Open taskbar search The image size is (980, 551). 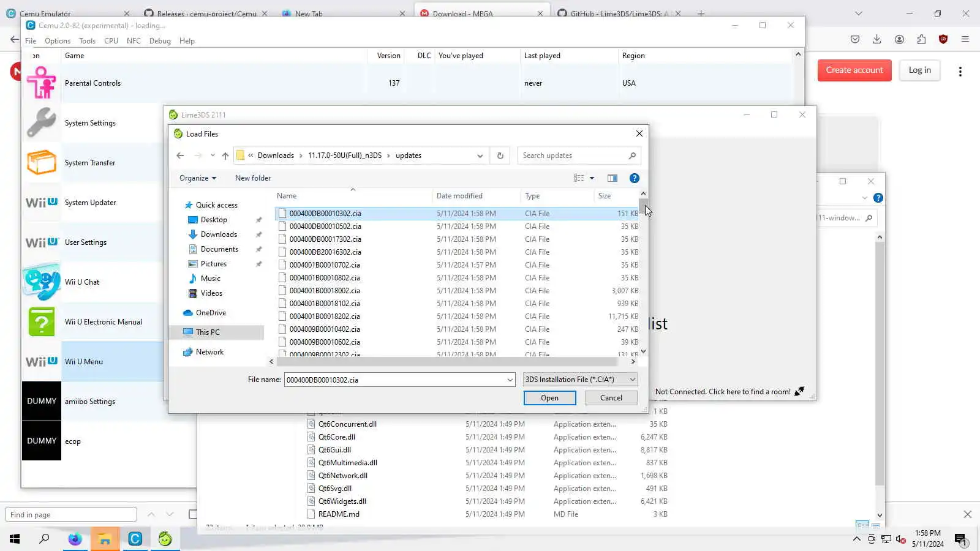point(45,539)
